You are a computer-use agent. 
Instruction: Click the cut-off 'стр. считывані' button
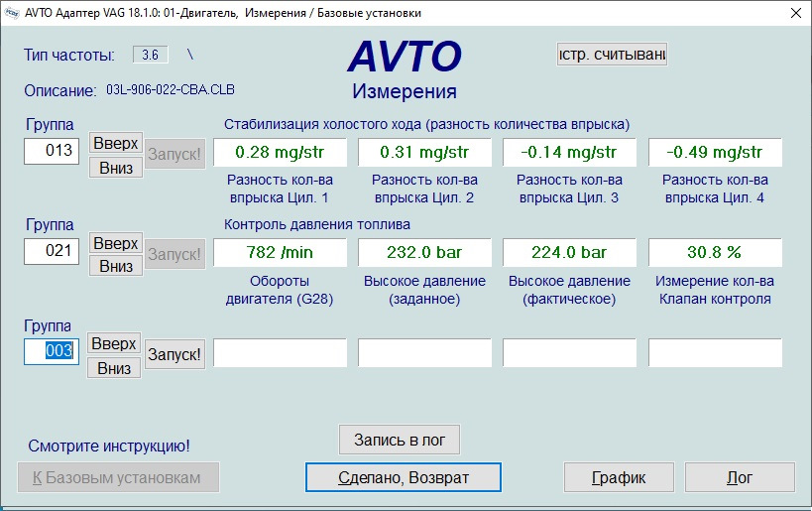612,55
